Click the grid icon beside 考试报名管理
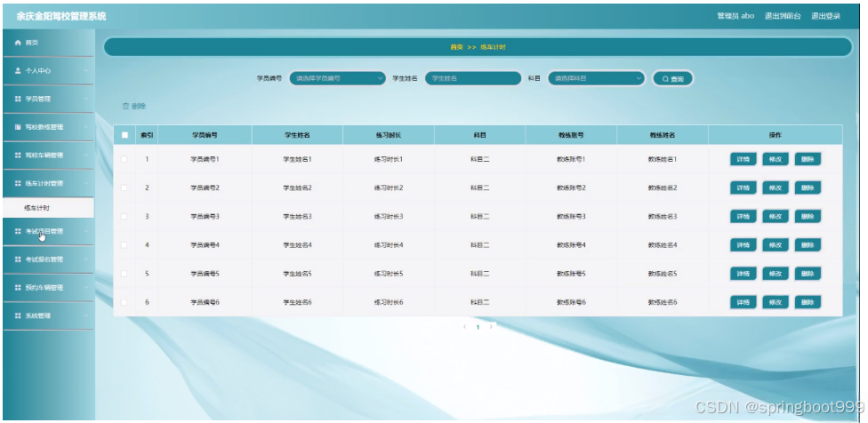Viewport: 868px width, 423px height. tap(18, 259)
